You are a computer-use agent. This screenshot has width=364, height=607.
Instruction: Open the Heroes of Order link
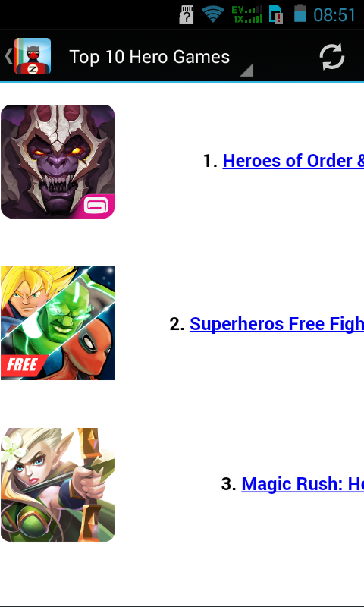tap(293, 161)
